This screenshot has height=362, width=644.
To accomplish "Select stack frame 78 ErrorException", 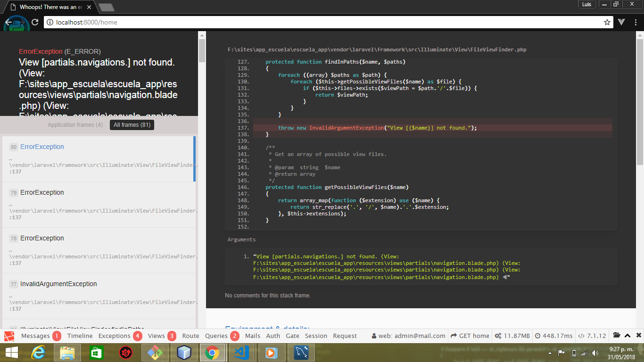I will click(x=98, y=250).
